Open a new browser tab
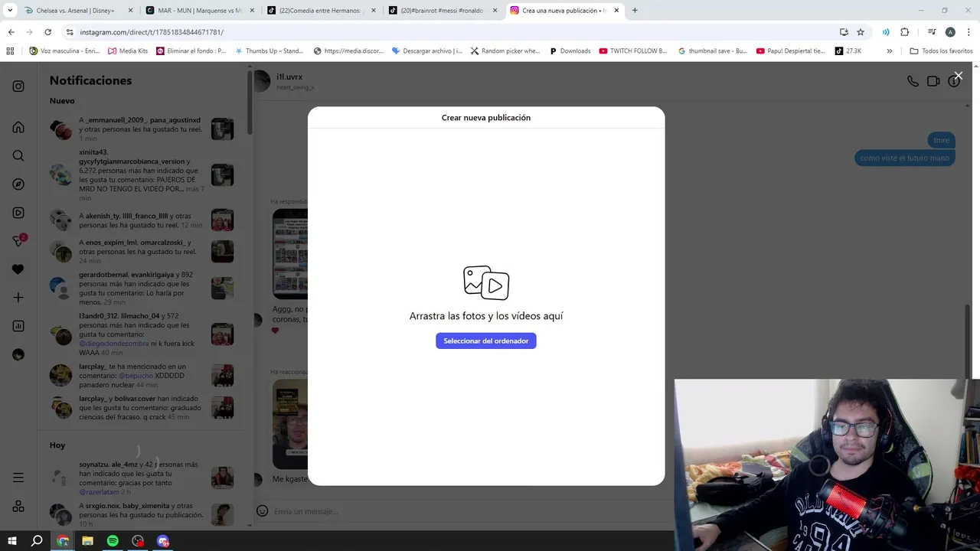This screenshot has height=551, width=980. 635,11
